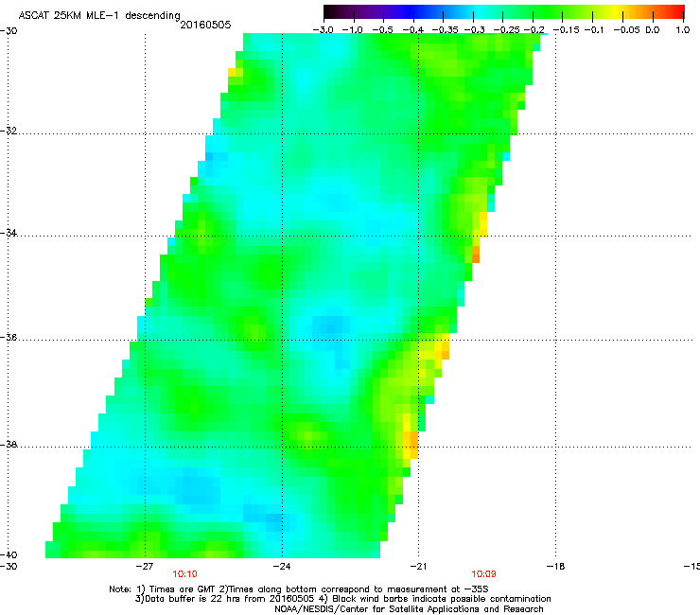Image resolution: width=700 pixels, height=615 pixels.
Task: Click the -3.0 color scale label
Action: click(x=324, y=30)
